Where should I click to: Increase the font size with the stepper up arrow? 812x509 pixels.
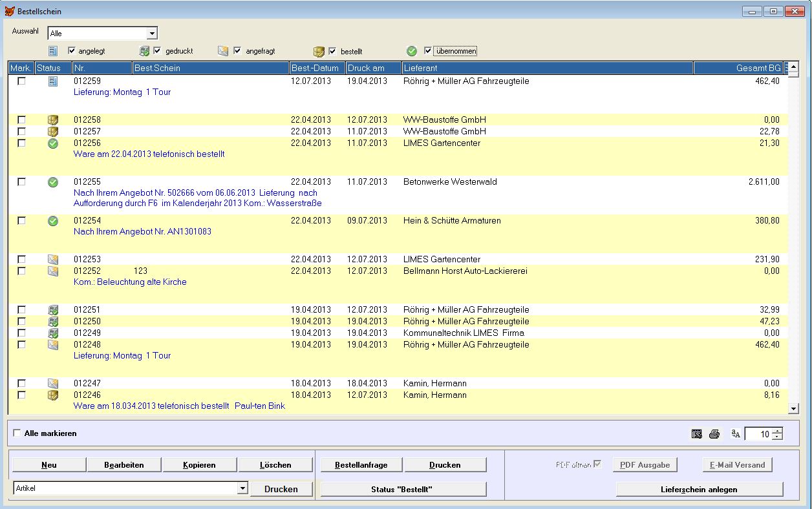pyautogui.click(x=777, y=431)
